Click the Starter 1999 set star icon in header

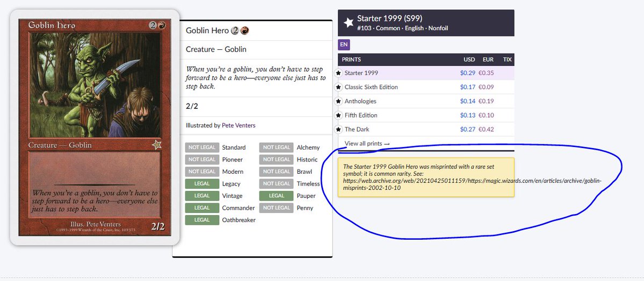click(349, 23)
